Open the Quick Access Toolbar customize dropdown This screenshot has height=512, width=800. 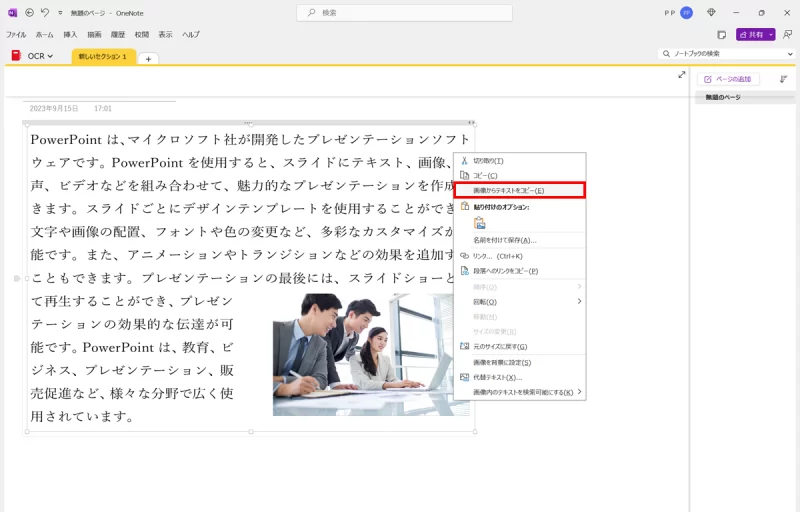click(60, 13)
